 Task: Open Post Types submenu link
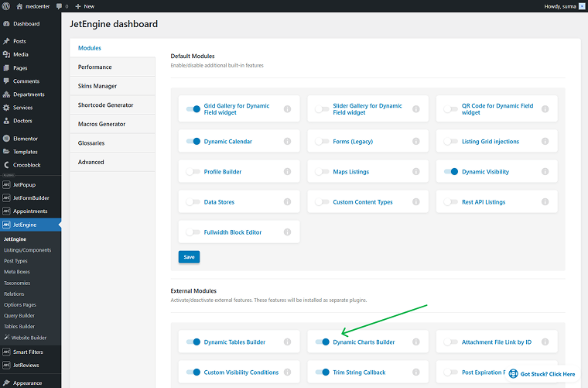point(15,261)
